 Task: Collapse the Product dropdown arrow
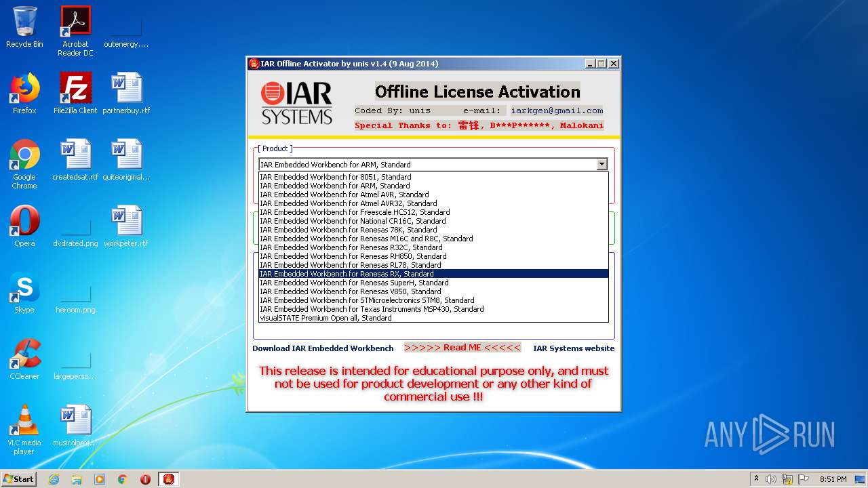601,164
